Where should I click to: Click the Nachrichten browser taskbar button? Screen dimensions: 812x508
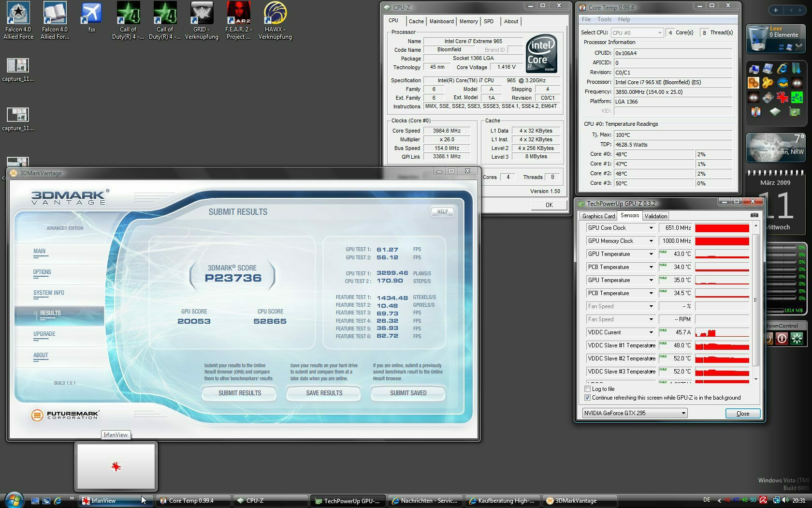425,501
